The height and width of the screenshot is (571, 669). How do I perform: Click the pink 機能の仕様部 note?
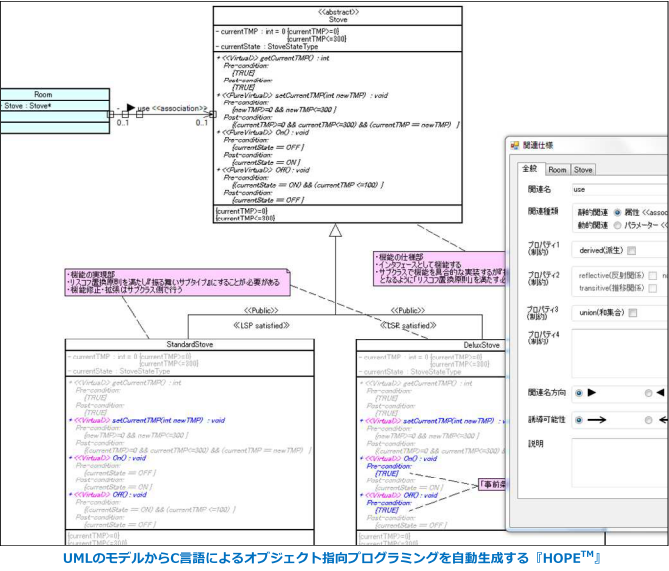click(x=439, y=268)
